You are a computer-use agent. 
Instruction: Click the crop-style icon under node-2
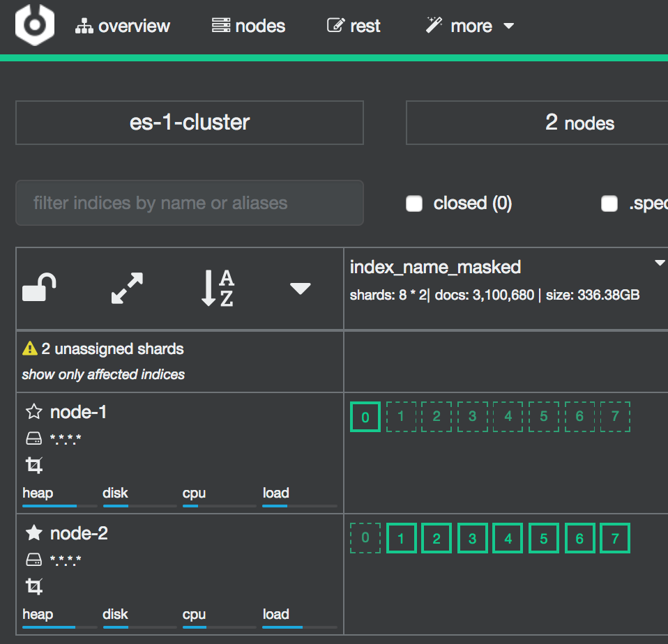(34, 586)
